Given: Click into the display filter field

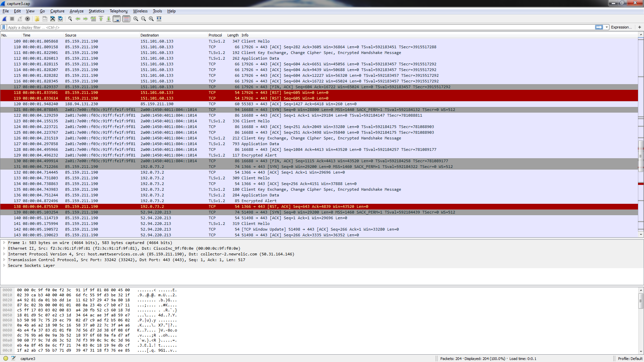Looking at the screenshot, I should (300, 27).
